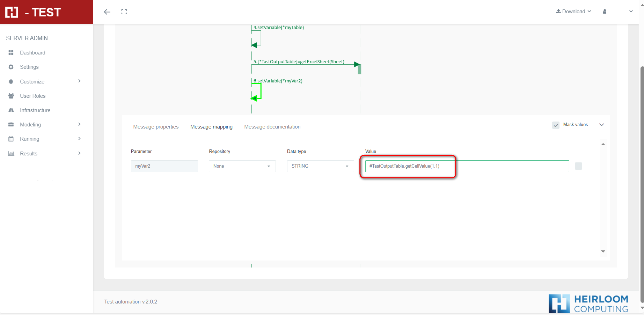Open the Message documentation tab

coord(272,127)
